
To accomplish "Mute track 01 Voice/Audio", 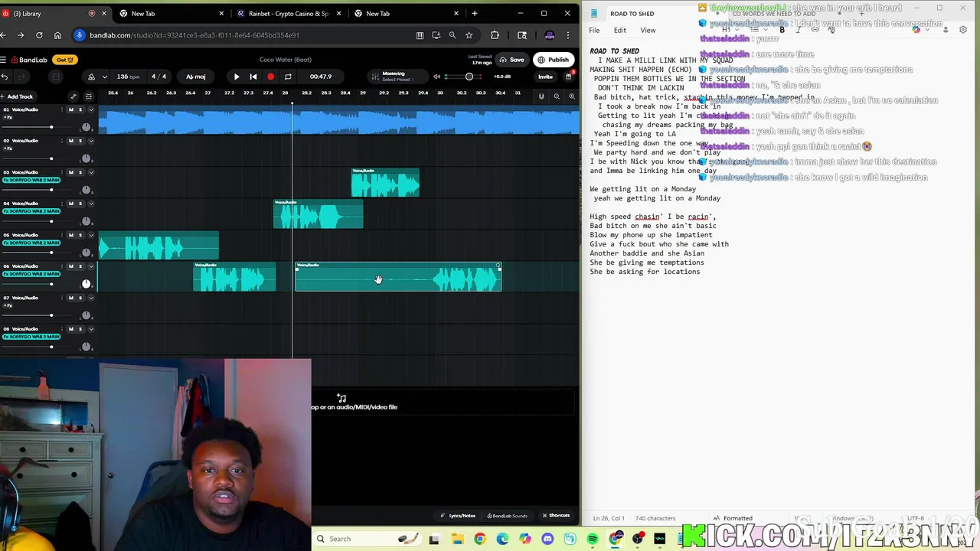I will pos(71,109).
